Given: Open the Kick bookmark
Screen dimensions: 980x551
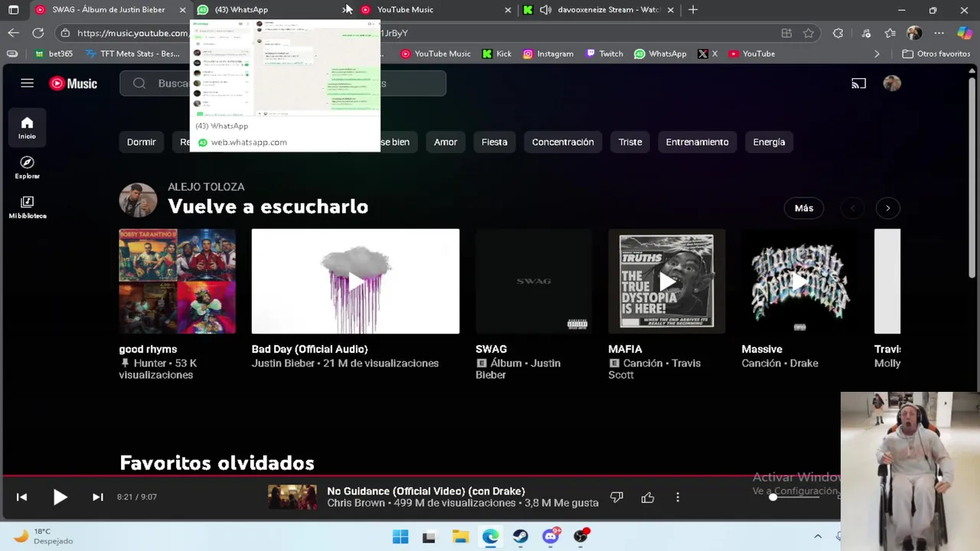Looking at the screenshot, I should 497,54.
